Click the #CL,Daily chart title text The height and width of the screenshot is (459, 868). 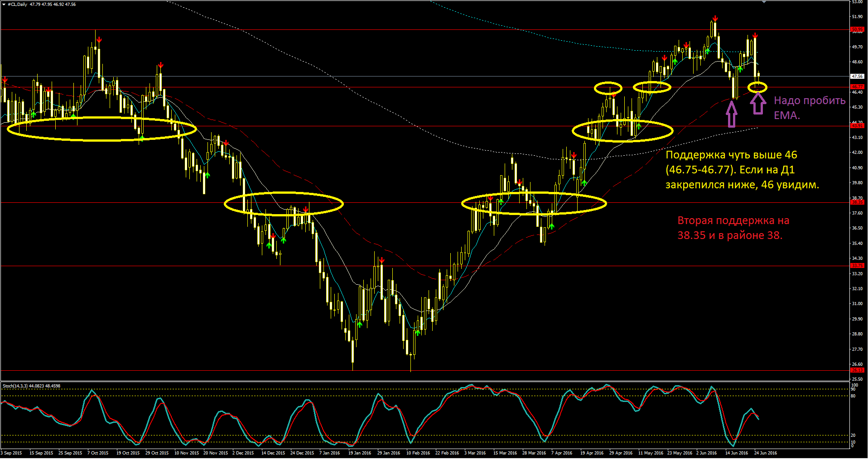tap(17, 5)
